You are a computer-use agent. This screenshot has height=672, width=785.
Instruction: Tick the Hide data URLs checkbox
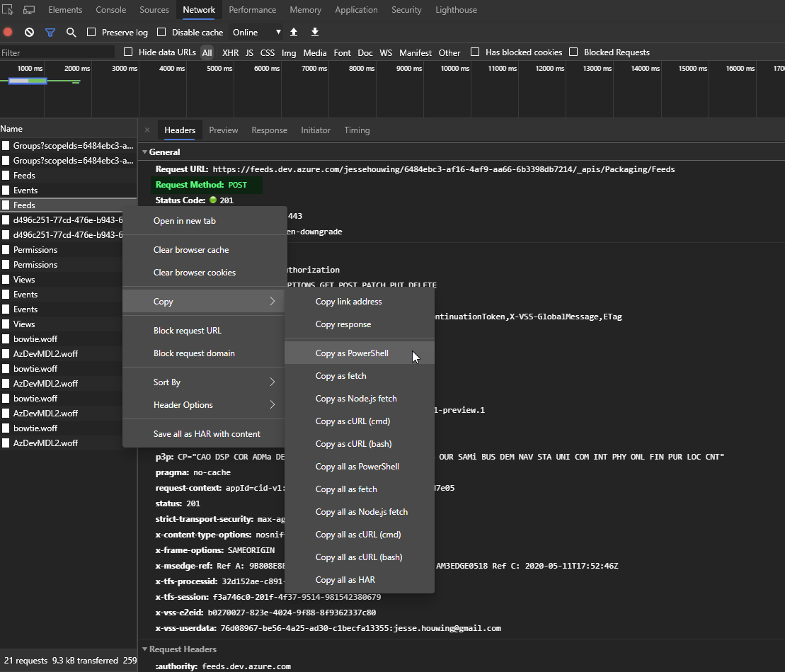pos(128,52)
